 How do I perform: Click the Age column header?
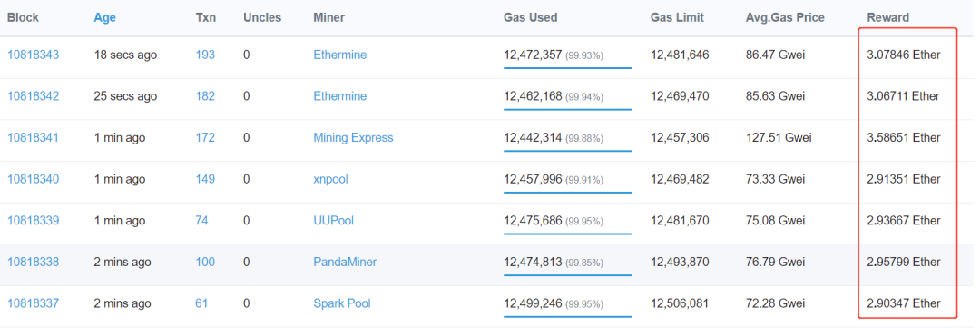tap(105, 18)
